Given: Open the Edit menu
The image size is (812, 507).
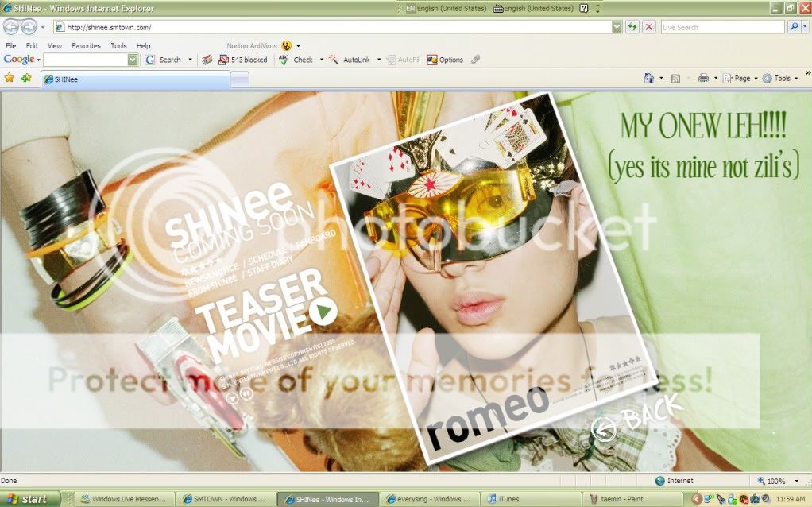Looking at the screenshot, I should click(32, 45).
